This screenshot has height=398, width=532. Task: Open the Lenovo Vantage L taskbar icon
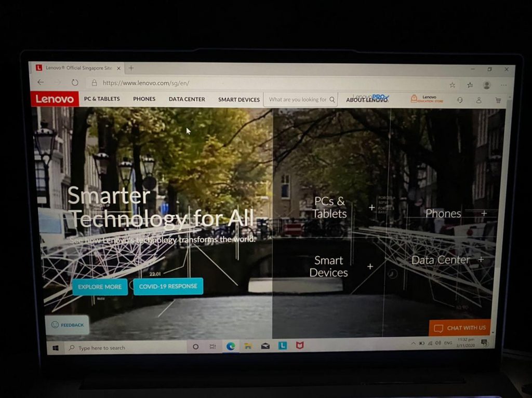point(283,346)
